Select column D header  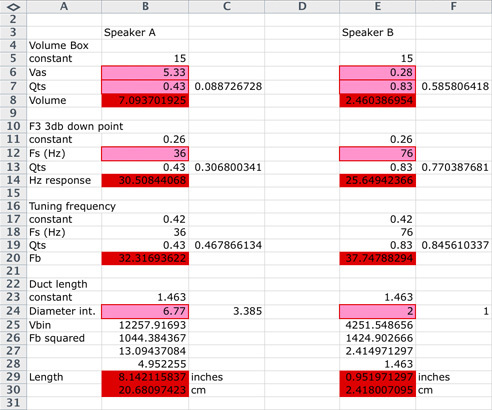(x=302, y=6)
